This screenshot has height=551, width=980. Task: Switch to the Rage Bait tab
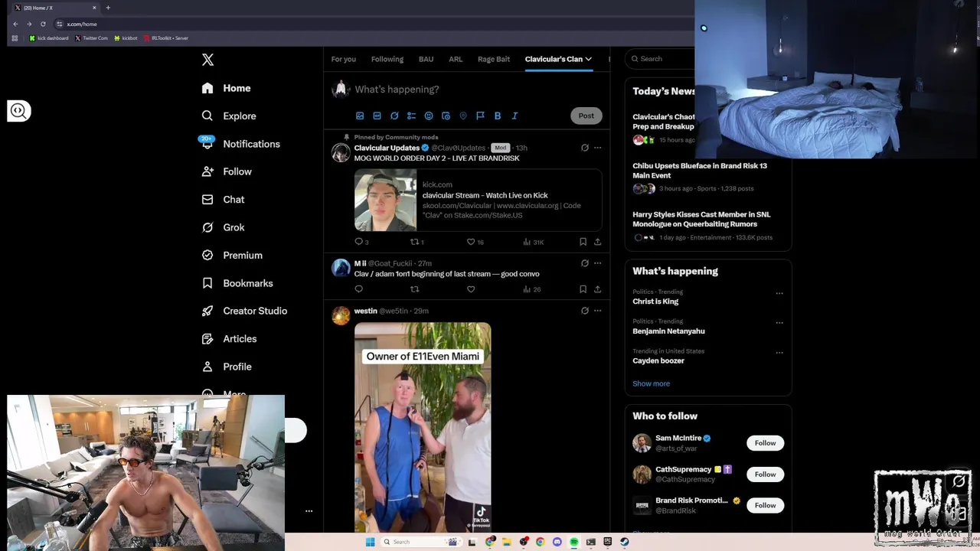tap(494, 59)
